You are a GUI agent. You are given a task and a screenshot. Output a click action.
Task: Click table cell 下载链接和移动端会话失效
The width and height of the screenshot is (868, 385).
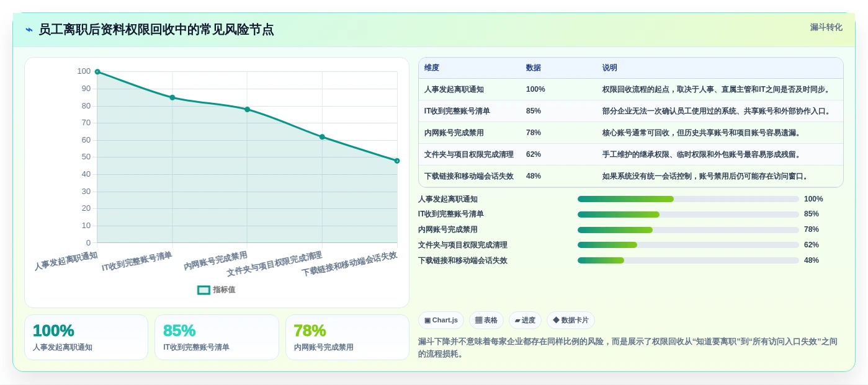(x=469, y=176)
